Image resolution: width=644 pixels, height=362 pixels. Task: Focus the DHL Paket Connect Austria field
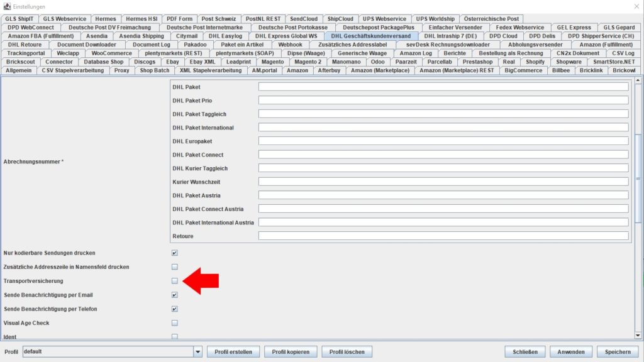click(x=443, y=209)
